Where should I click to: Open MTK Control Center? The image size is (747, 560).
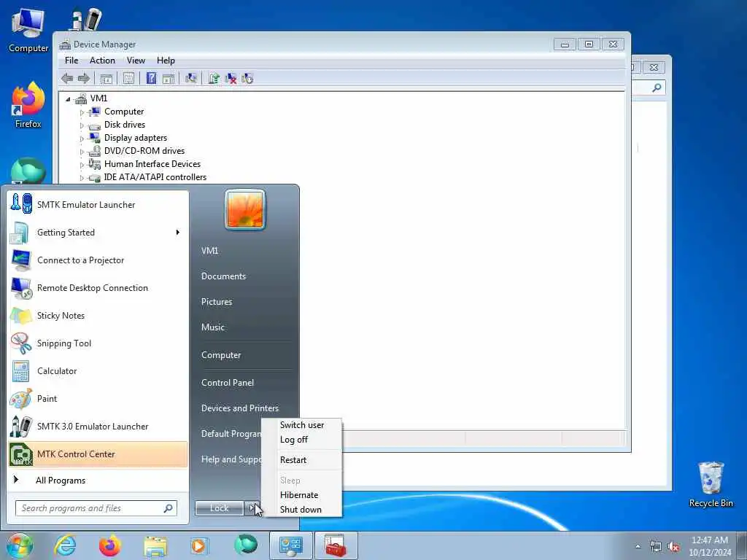98,454
